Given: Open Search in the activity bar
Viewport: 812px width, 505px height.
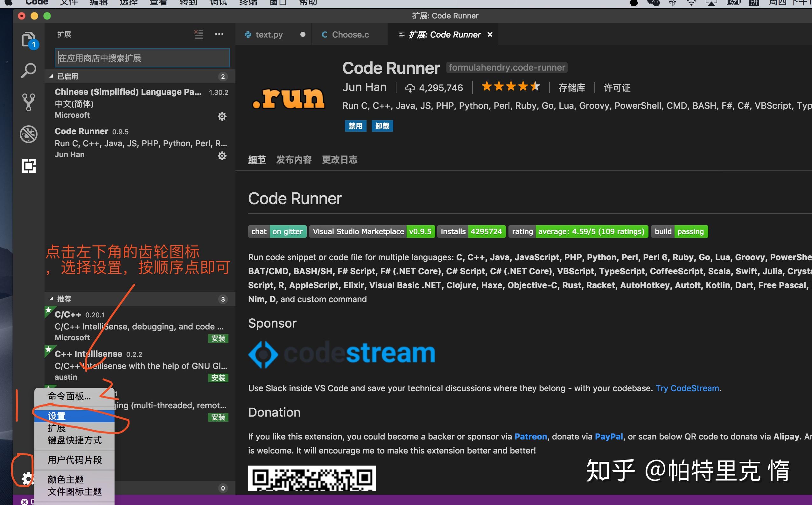Looking at the screenshot, I should pyautogui.click(x=28, y=71).
